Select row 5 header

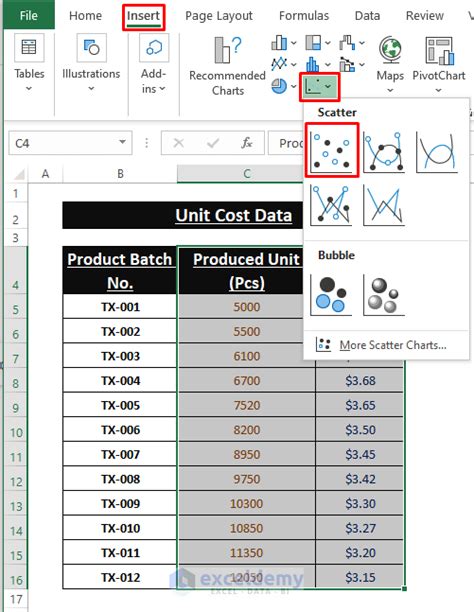(16, 307)
